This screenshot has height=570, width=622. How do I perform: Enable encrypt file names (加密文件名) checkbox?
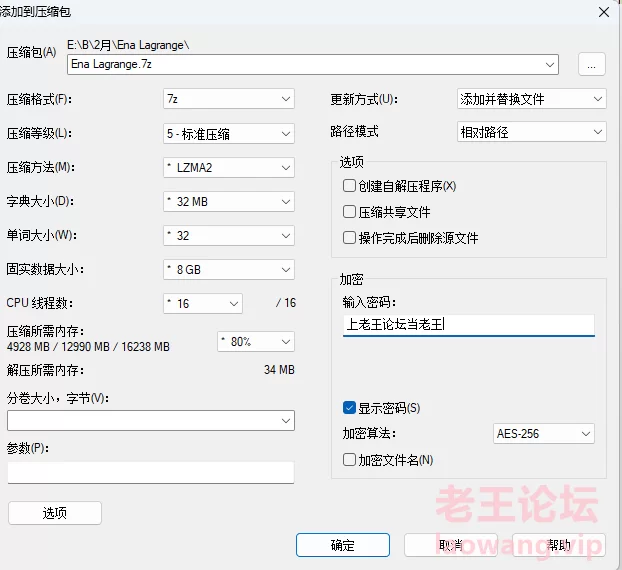coord(349,460)
